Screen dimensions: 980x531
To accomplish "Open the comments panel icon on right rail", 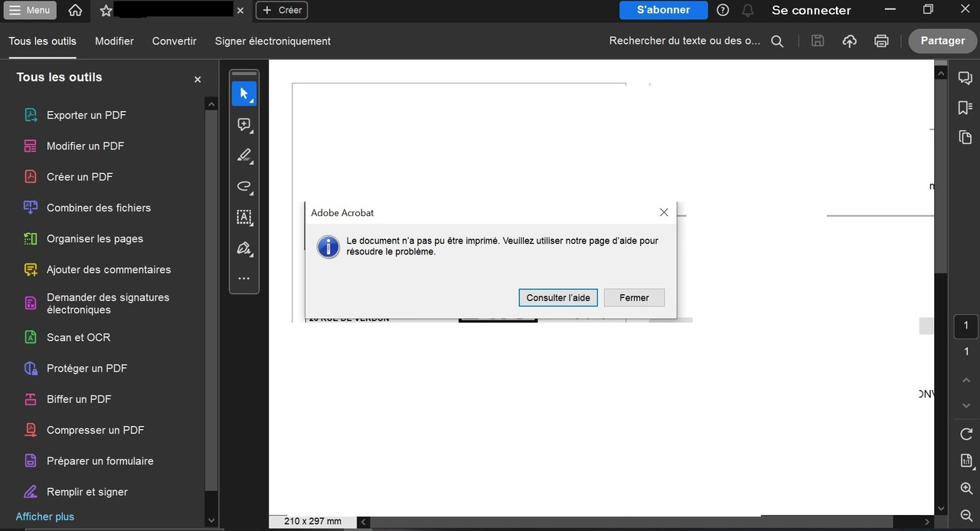I will pos(965,78).
